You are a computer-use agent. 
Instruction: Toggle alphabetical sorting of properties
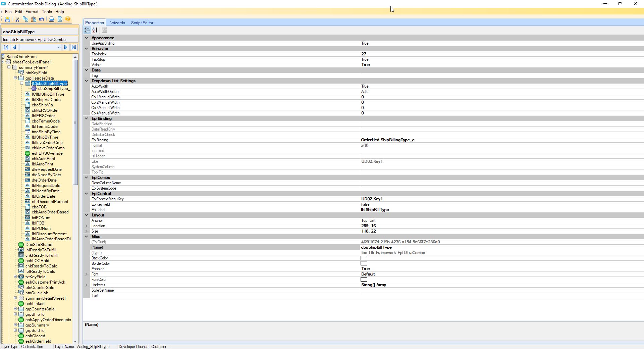coord(95,30)
